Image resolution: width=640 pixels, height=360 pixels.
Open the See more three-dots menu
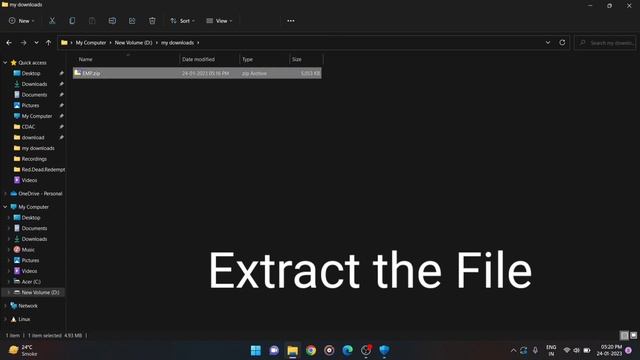tap(291, 21)
